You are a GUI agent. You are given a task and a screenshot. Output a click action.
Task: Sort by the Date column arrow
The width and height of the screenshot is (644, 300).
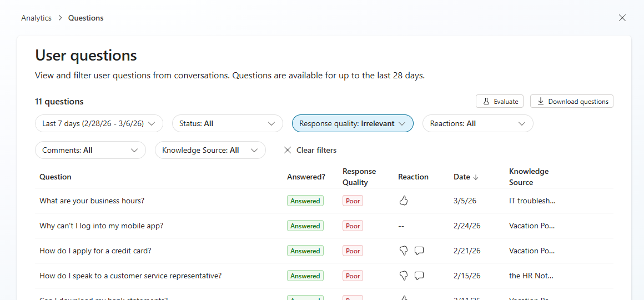pos(476,177)
